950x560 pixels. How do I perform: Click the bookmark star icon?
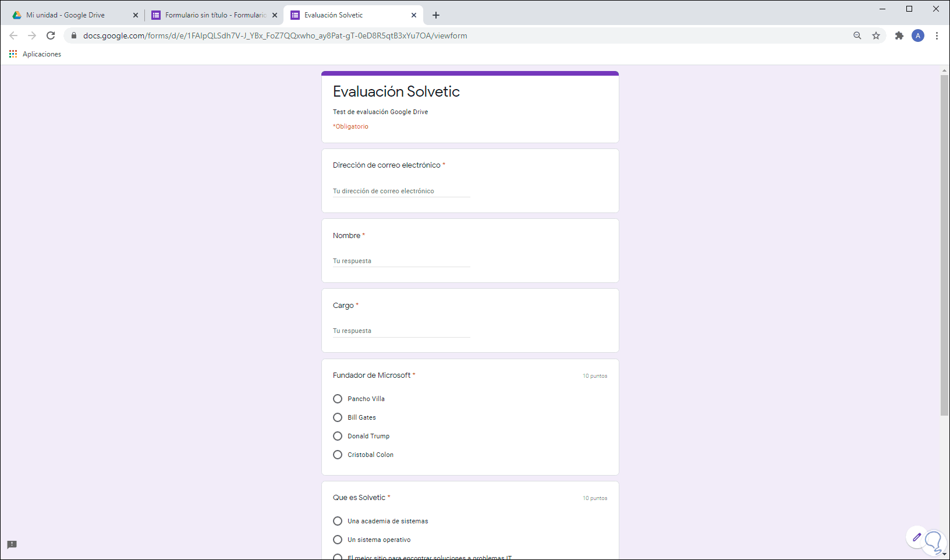(x=876, y=36)
